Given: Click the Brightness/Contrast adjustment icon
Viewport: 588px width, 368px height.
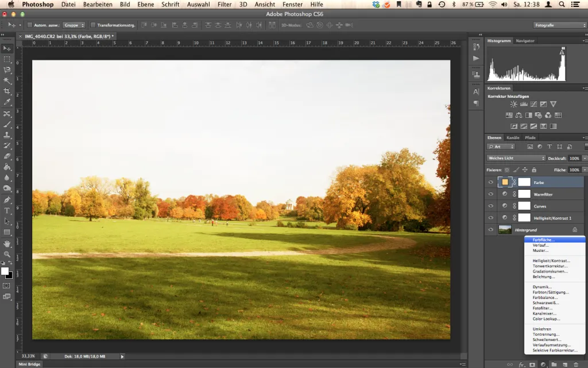Looking at the screenshot, I should (x=513, y=104).
